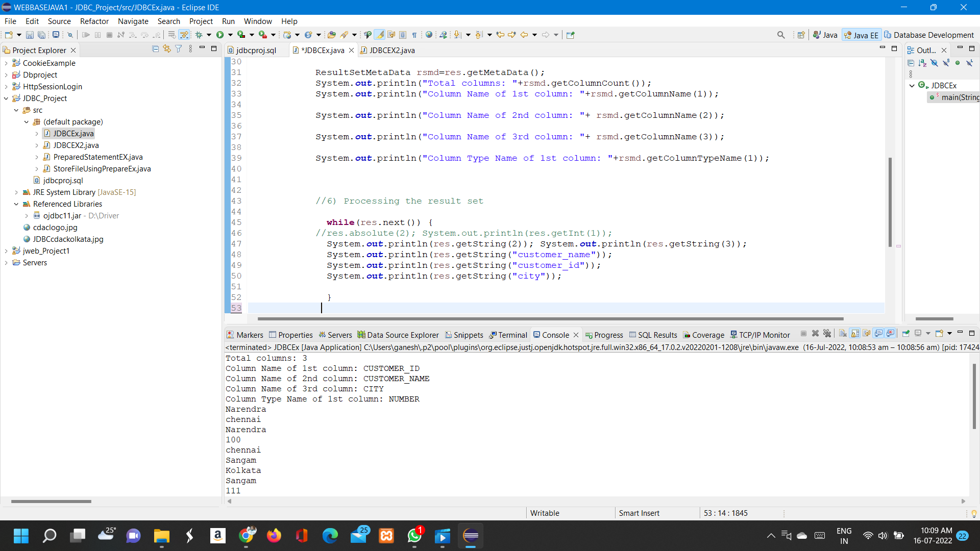The width and height of the screenshot is (980, 551).
Task: Click the Previous Edit Location arrow icon
Action: (x=500, y=35)
